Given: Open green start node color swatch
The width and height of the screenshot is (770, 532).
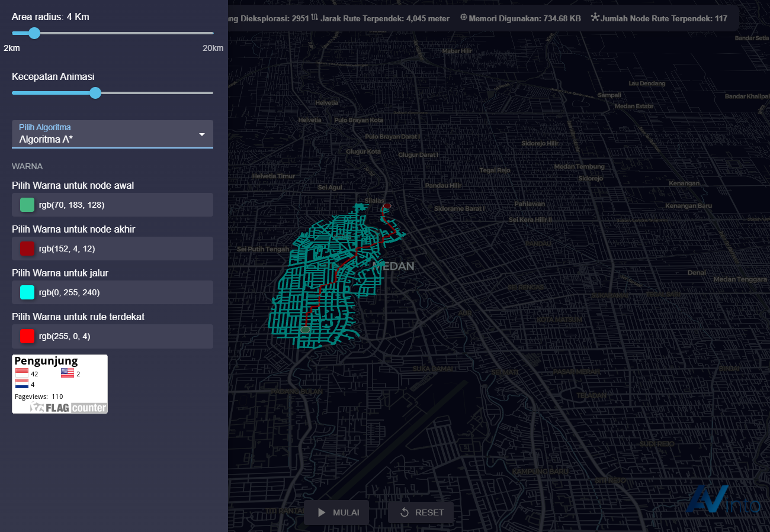Looking at the screenshot, I should point(27,205).
